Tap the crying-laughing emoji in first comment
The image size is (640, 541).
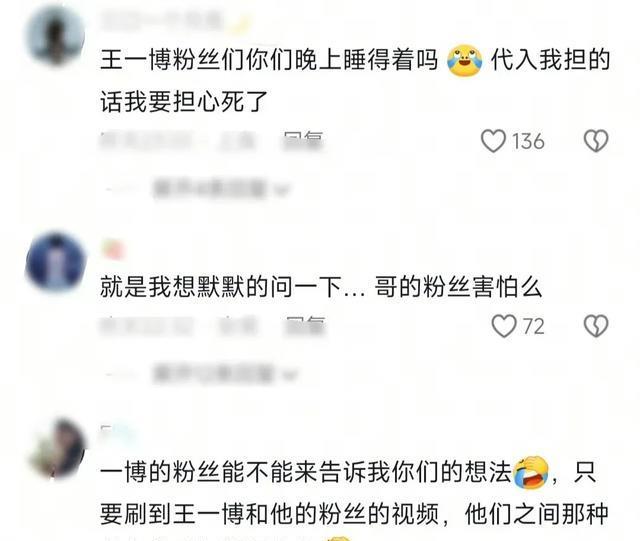pos(464,60)
